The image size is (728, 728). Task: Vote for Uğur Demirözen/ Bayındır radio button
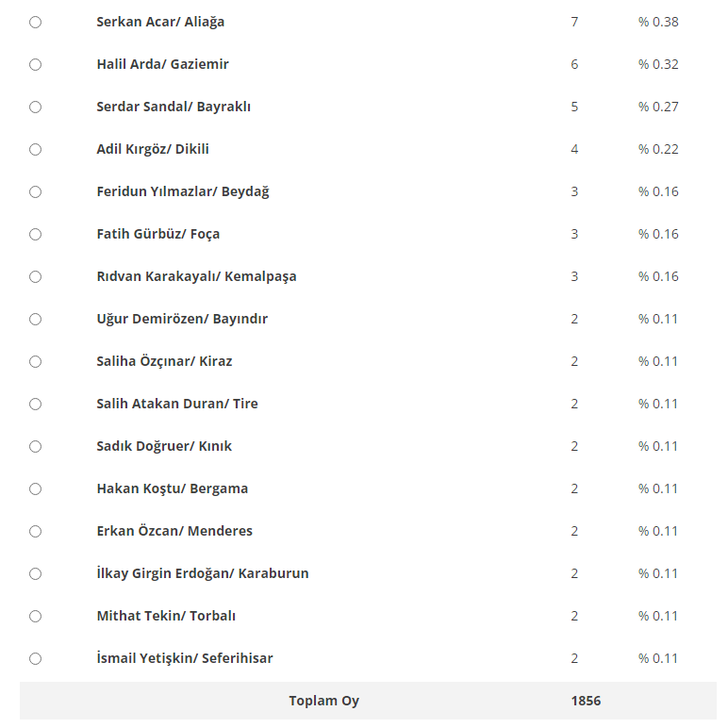36,320
